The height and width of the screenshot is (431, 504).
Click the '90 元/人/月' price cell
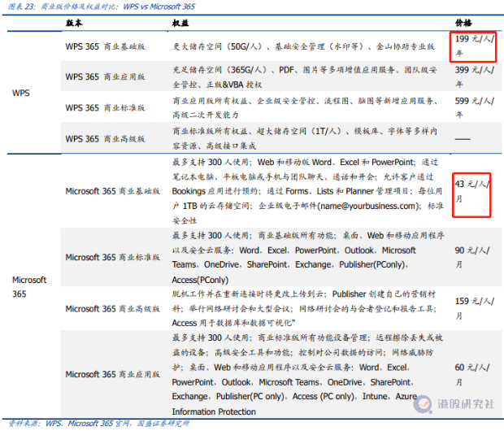click(x=471, y=257)
